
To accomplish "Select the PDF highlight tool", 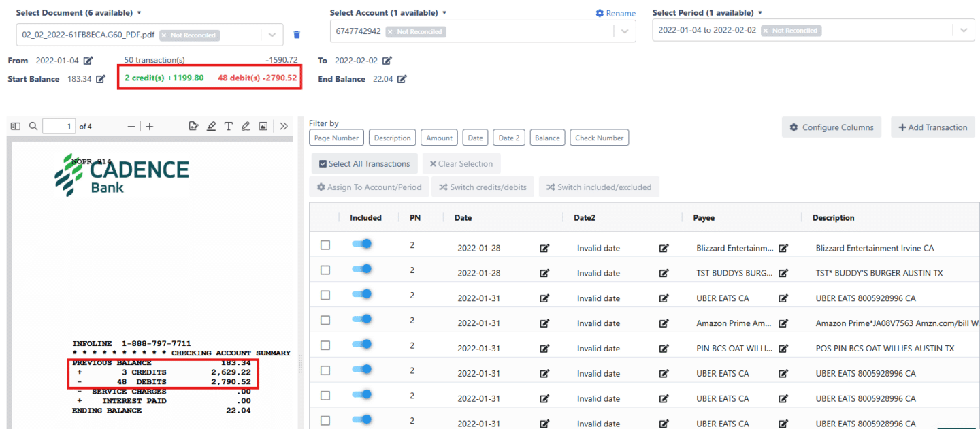I will [211, 126].
